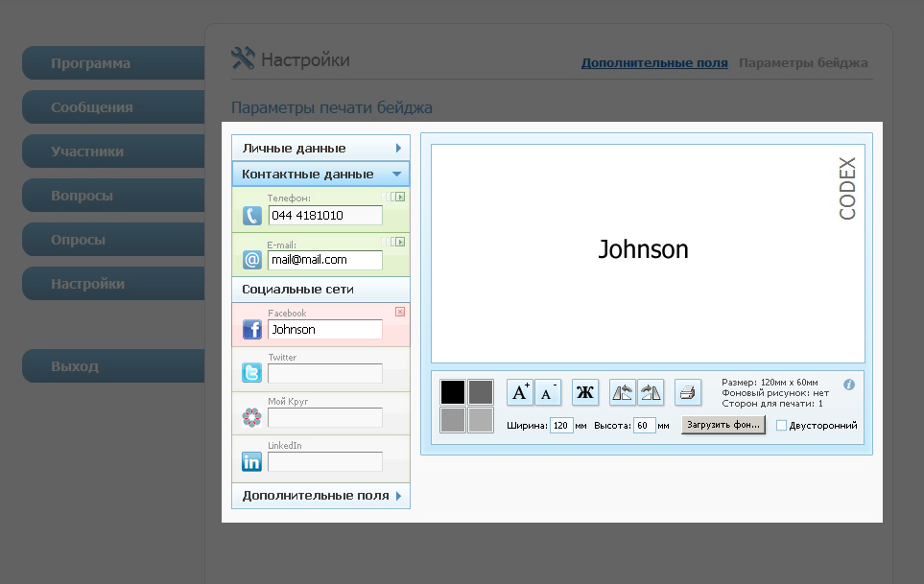The height and width of the screenshot is (584, 924).
Task: Open Настройки in the sidebar
Action: (113, 284)
